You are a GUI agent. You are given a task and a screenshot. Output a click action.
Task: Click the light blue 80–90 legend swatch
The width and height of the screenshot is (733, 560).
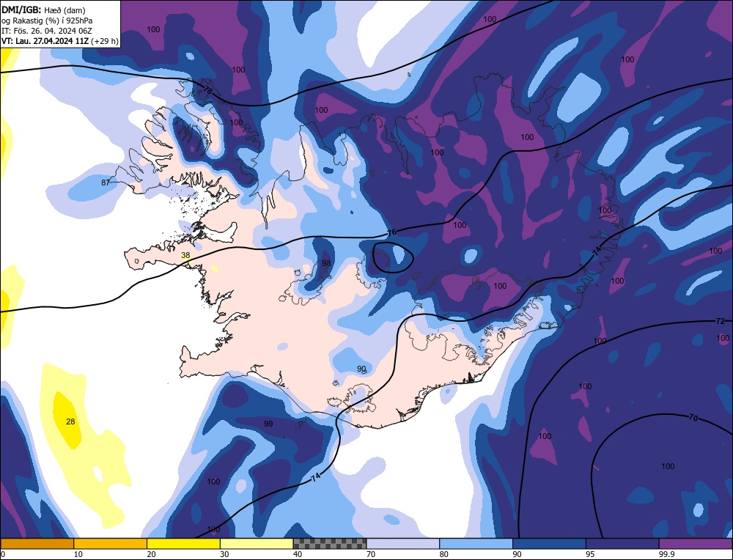tap(476, 544)
